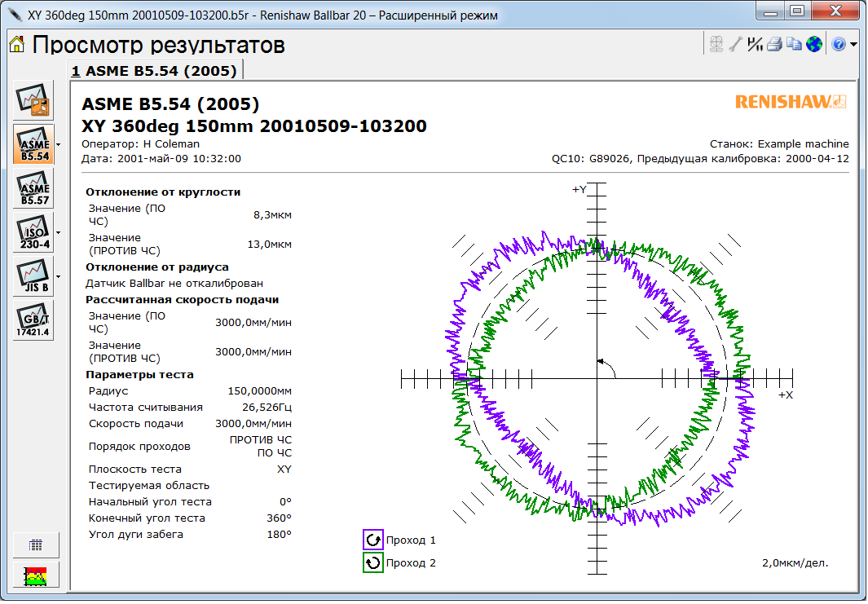868x604 pixels.
Task: Switch to ASME B5.57 analysis
Action: pyautogui.click(x=33, y=188)
